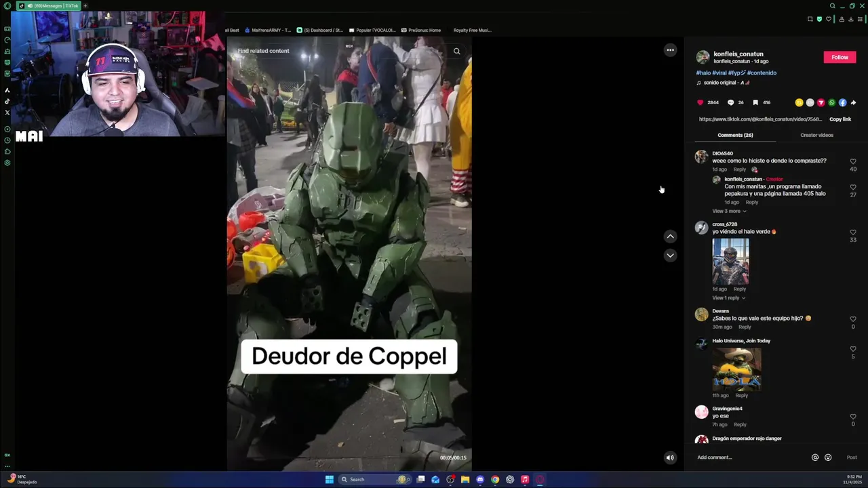The width and height of the screenshot is (868, 488).
Task: Open image in cross_6728's comment
Action: (x=730, y=261)
